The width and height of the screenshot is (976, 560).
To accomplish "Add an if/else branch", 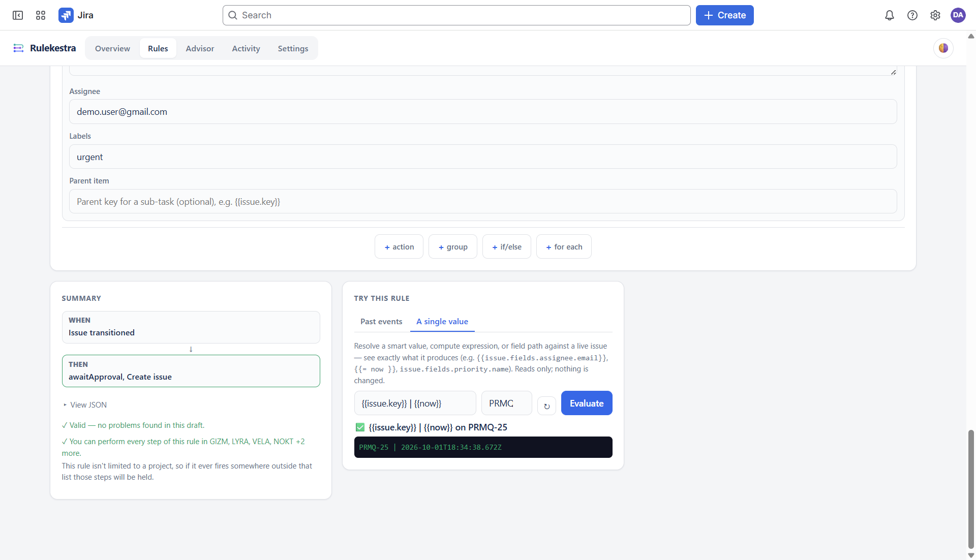I will (x=507, y=247).
